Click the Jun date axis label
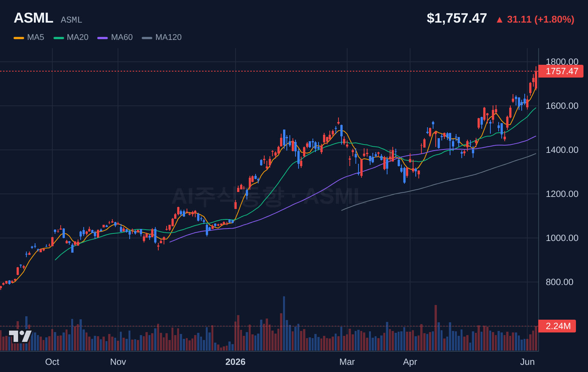 point(527,362)
